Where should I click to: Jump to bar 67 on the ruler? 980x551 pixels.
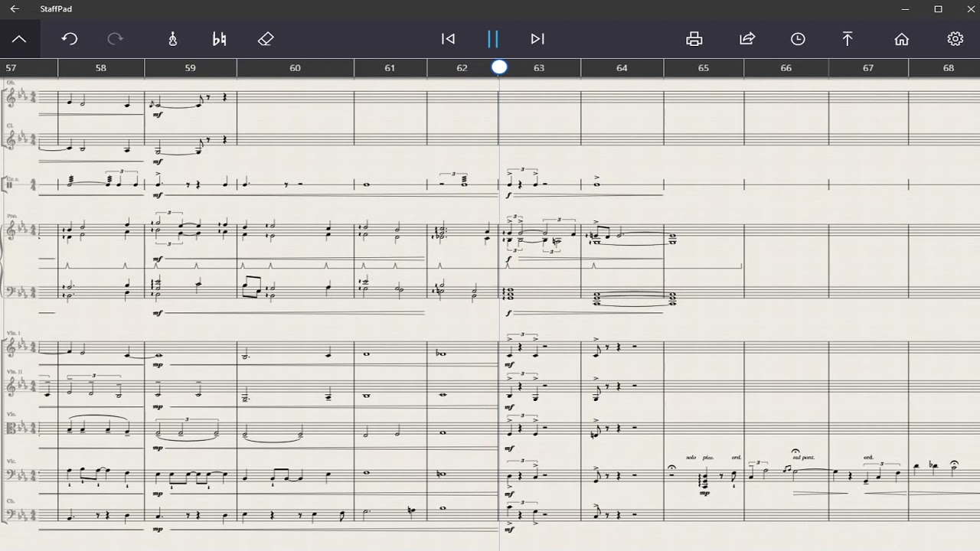[868, 68]
